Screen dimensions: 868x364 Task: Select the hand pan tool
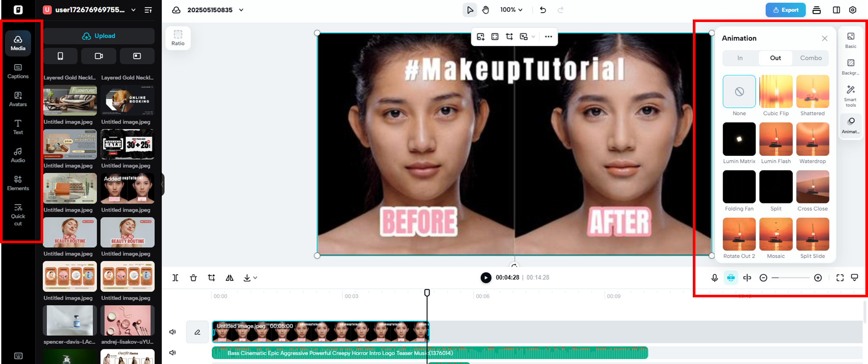pos(485,10)
